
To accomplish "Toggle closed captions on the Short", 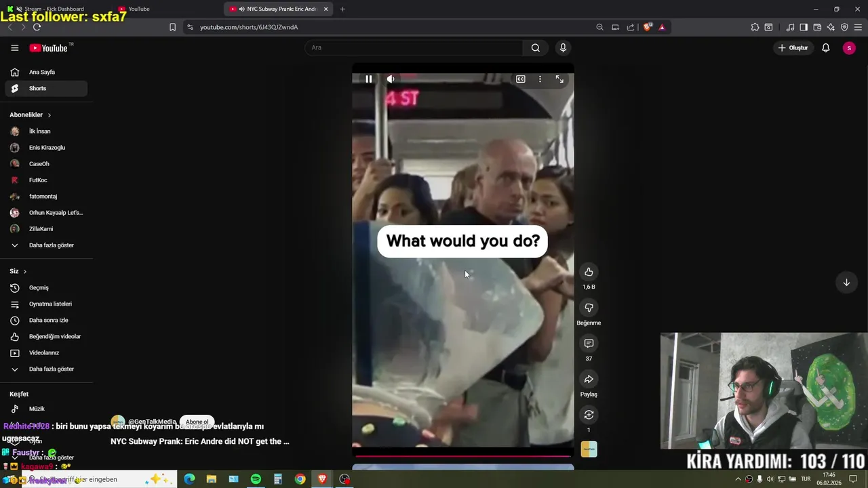I will coord(521,79).
